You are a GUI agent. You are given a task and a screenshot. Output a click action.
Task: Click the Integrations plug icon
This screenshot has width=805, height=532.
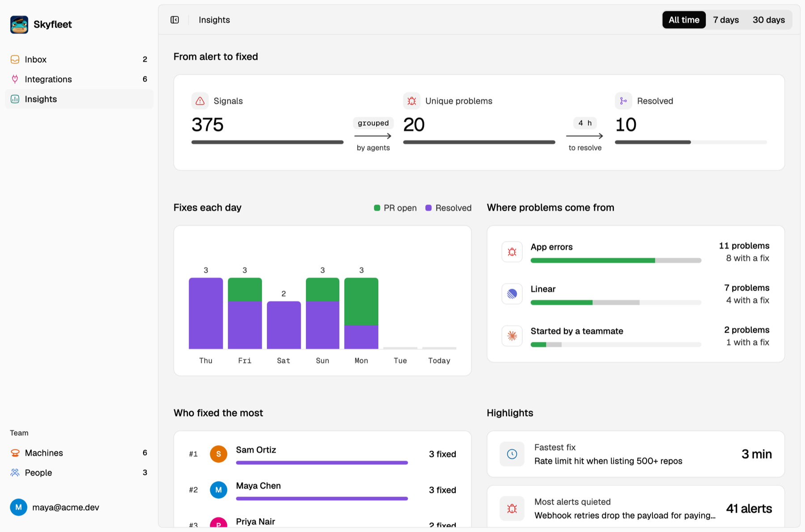pyautogui.click(x=15, y=79)
